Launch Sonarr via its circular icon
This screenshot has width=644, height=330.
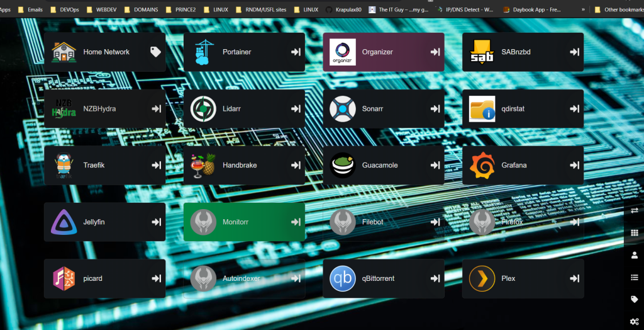coord(343,109)
